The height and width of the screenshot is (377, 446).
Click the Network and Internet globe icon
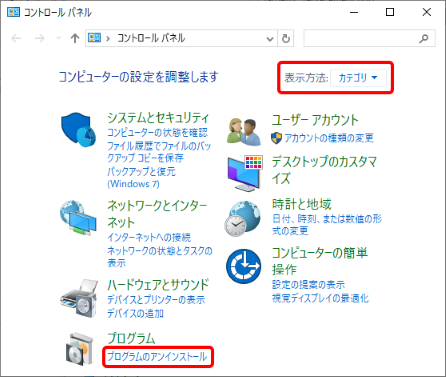pyautogui.click(x=78, y=218)
